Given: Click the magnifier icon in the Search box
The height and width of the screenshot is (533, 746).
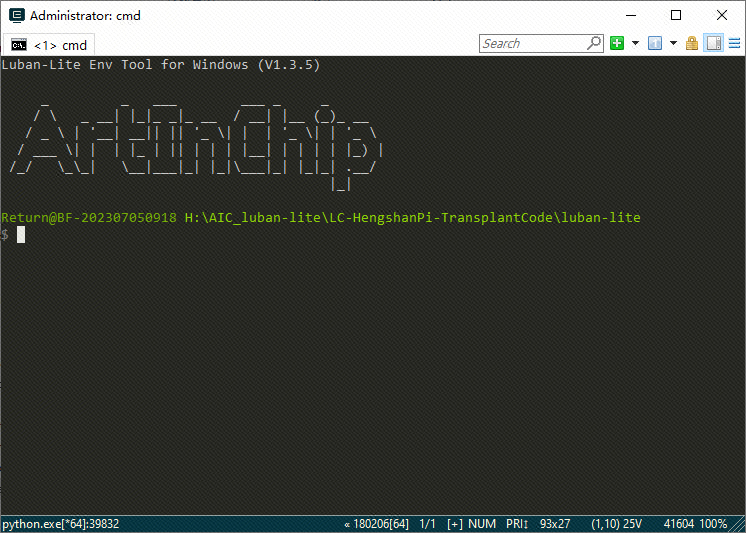Looking at the screenshot, I should (x=594, y=43).
